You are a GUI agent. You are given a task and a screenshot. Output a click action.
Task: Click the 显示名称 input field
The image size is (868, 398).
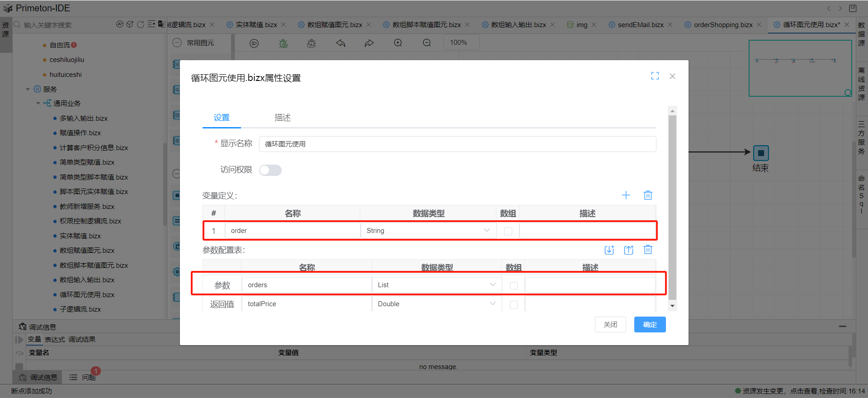click(x=457, y=144)
